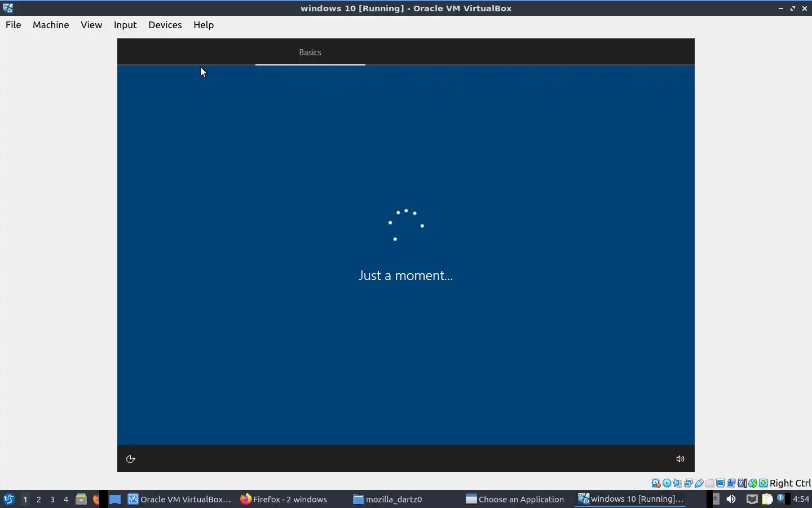
Task: Open the Input menu
Action: pos(125,25)
